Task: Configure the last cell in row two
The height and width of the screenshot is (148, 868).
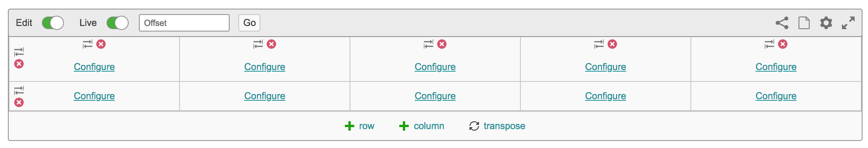Action: coord(776,96)
